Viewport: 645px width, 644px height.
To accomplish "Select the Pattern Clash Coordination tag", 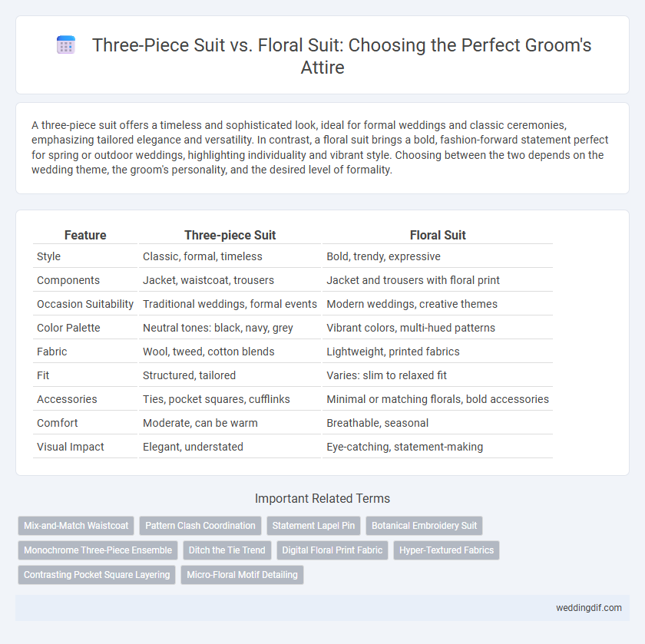I will click(200, 526).
